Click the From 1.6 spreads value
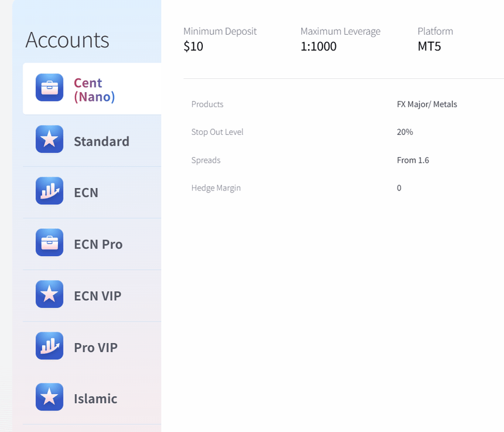Image resolution: width=504 pixels, height=432 pixels. [413, 160]
